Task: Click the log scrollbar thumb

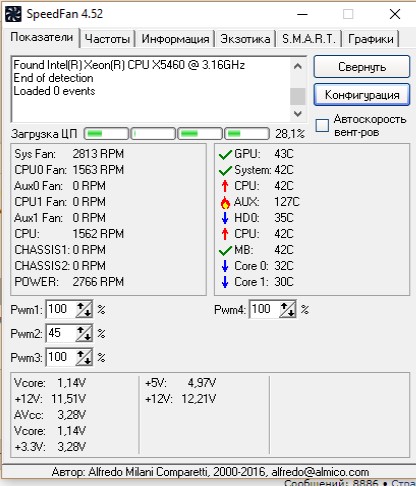Action: 298,96
